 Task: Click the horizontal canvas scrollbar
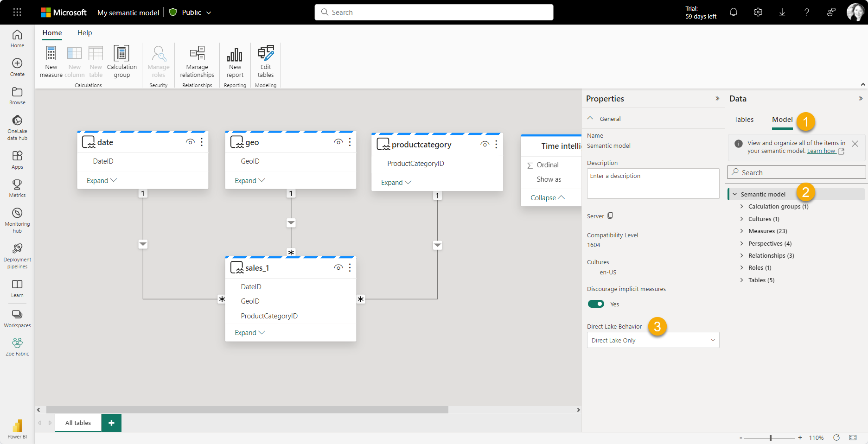pos(247,410)
